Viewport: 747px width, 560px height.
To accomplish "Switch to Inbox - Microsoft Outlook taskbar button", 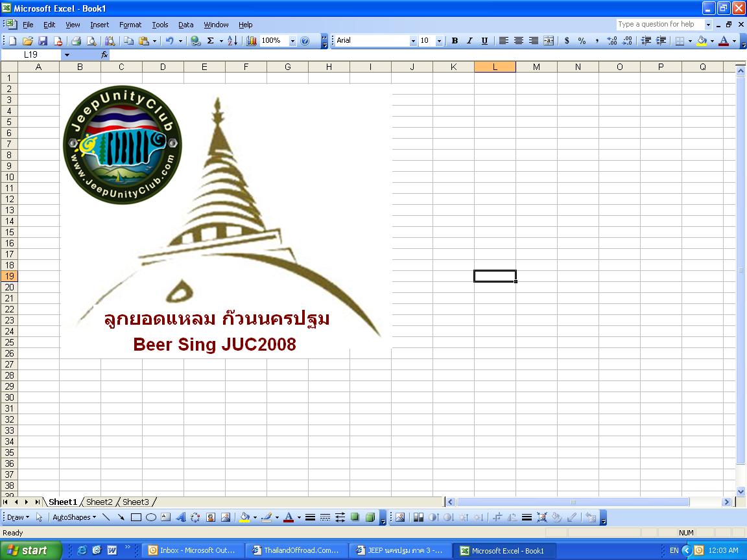I will [x=193, y=550].
